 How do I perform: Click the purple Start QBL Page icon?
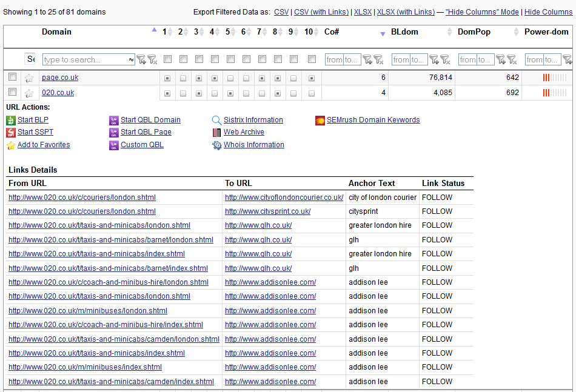[x=114, y=133]
